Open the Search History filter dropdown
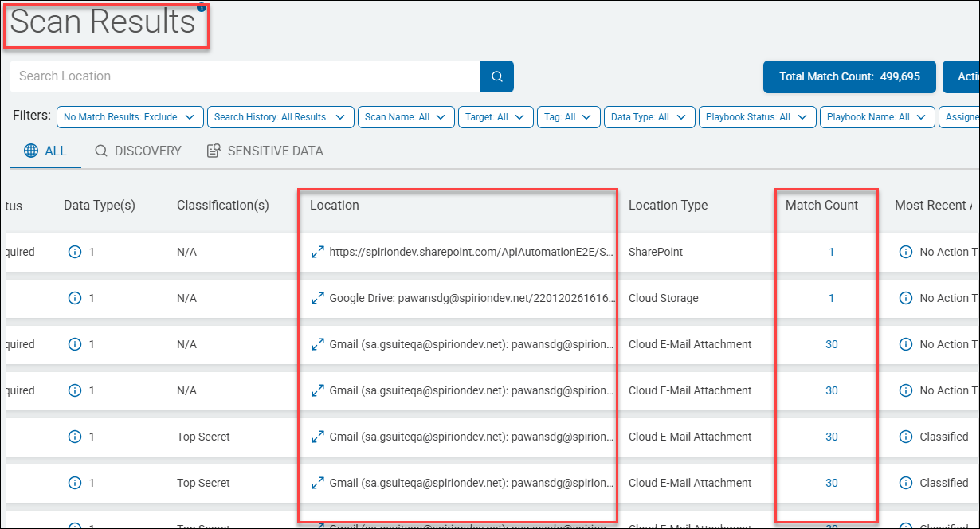This screenshot has height=529, width=980. 280,117
